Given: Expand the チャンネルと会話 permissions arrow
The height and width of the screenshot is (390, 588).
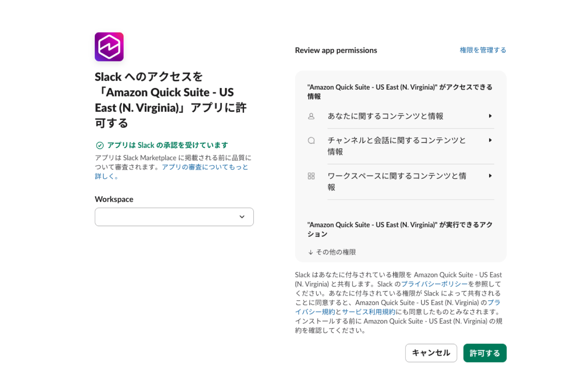Looking at the screenshot, I should (x=490, y=140).
